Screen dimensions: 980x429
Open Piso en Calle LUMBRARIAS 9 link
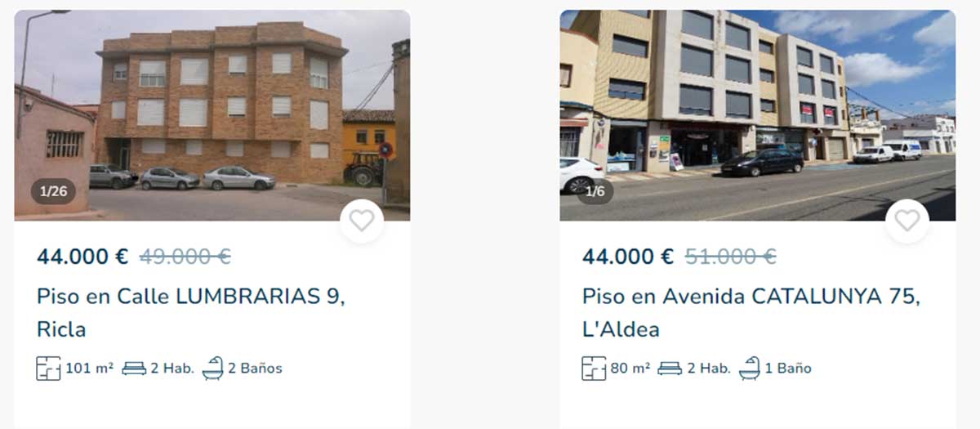(x=191, y=313)
